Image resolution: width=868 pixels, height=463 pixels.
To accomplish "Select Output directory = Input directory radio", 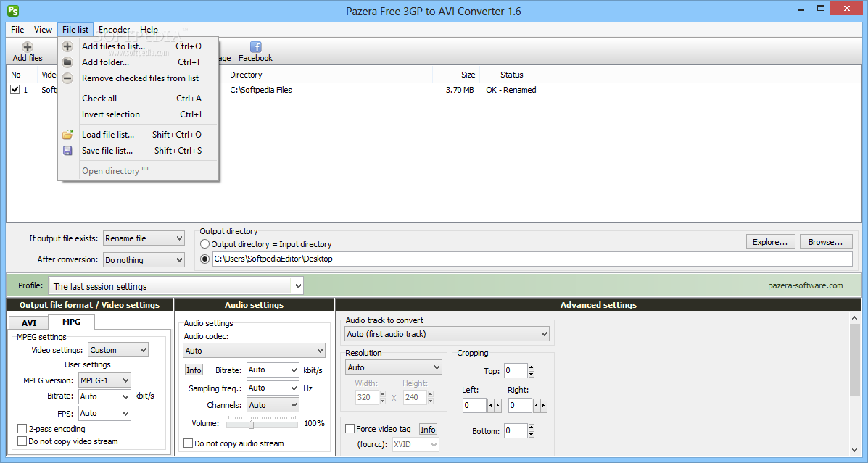I will click(204, 244).
